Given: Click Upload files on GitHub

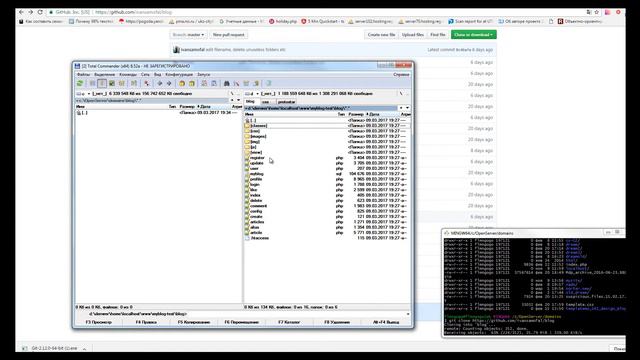Looking at the screenshot, I should pos(413,35).
